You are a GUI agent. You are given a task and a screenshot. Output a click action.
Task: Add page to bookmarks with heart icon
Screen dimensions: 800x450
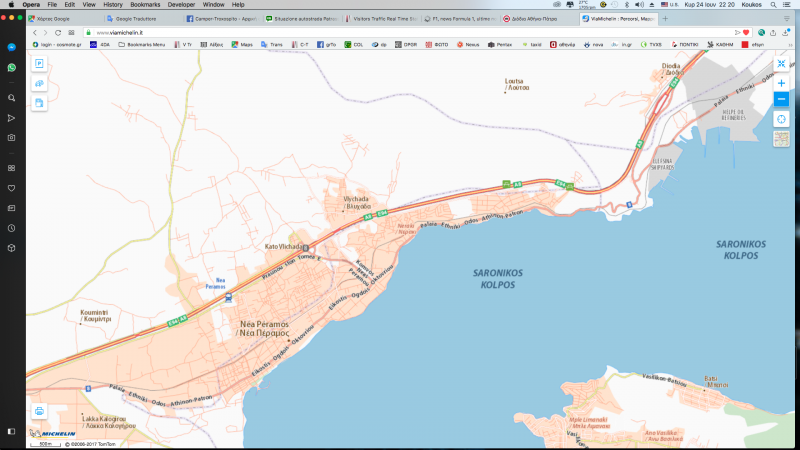[x=746, y=32]
